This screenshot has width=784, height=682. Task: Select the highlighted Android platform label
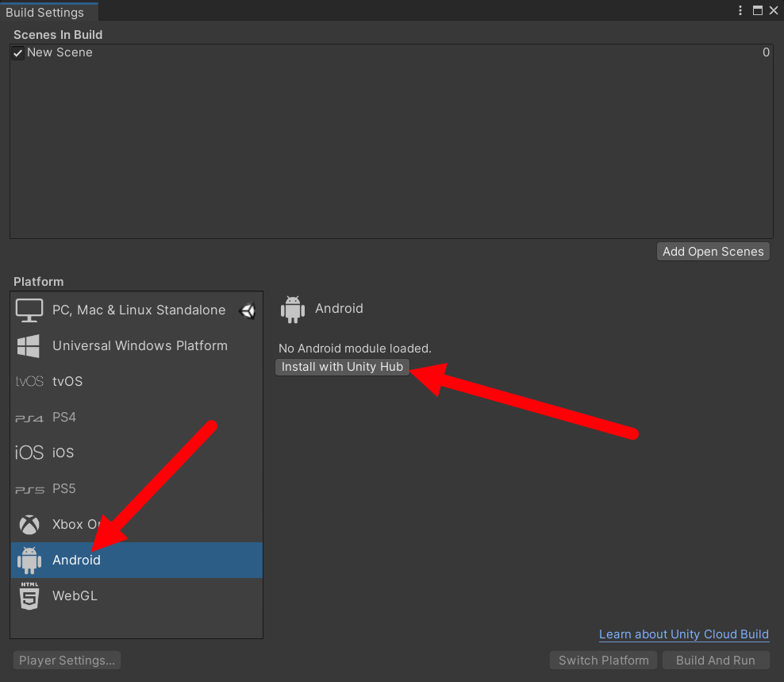[x=76, y=561]
